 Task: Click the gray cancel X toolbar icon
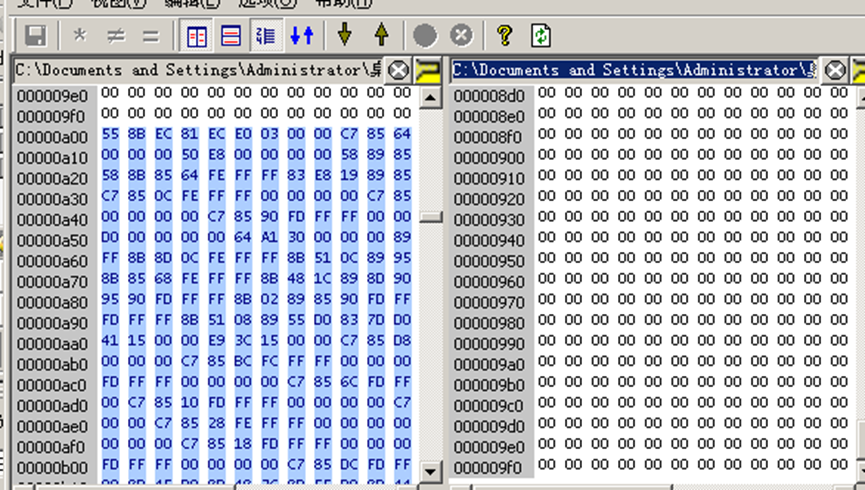[x=461, y=36]
